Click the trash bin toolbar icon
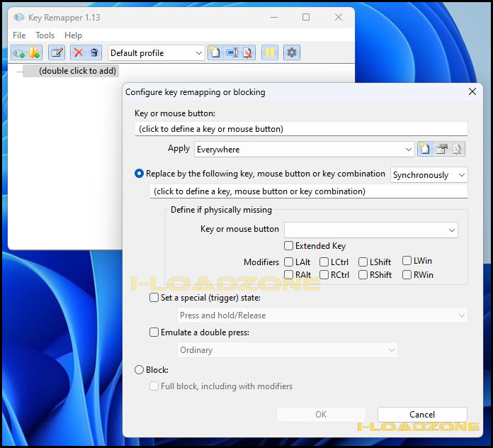 (94, 52)
